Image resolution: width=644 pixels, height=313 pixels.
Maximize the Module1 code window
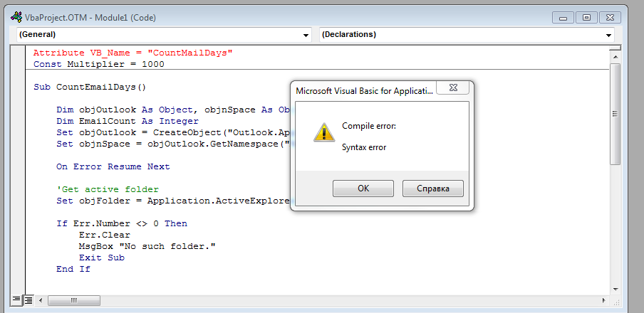point(586,17)
